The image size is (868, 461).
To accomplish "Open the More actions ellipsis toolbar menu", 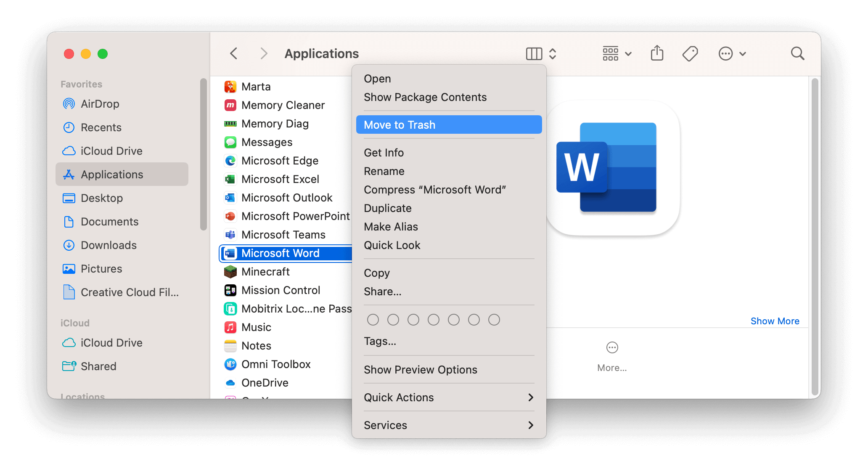I will point(732,54).
